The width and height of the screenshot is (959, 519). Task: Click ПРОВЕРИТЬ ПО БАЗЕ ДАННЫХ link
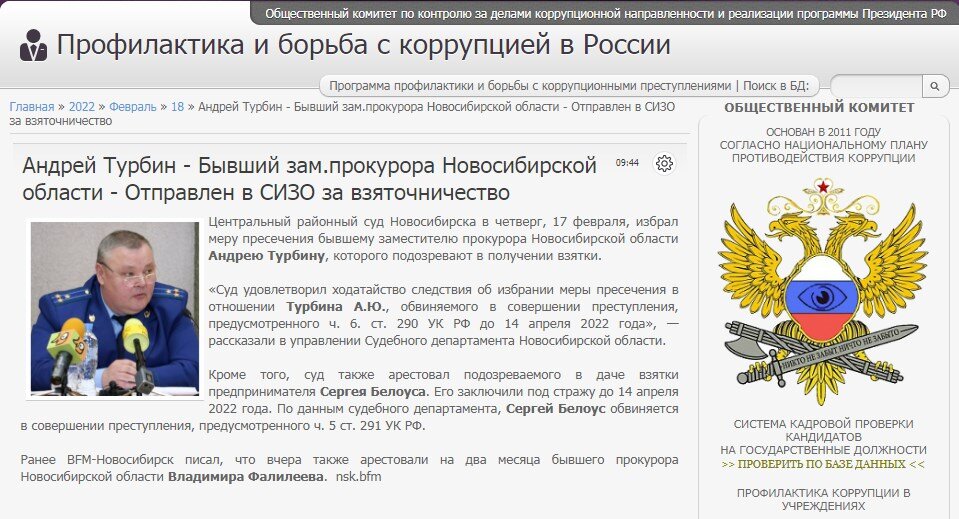click(x=823, y=464)
